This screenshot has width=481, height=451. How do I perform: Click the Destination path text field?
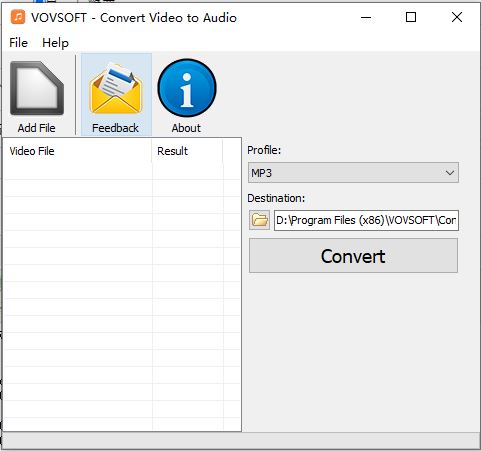(366, 220)
